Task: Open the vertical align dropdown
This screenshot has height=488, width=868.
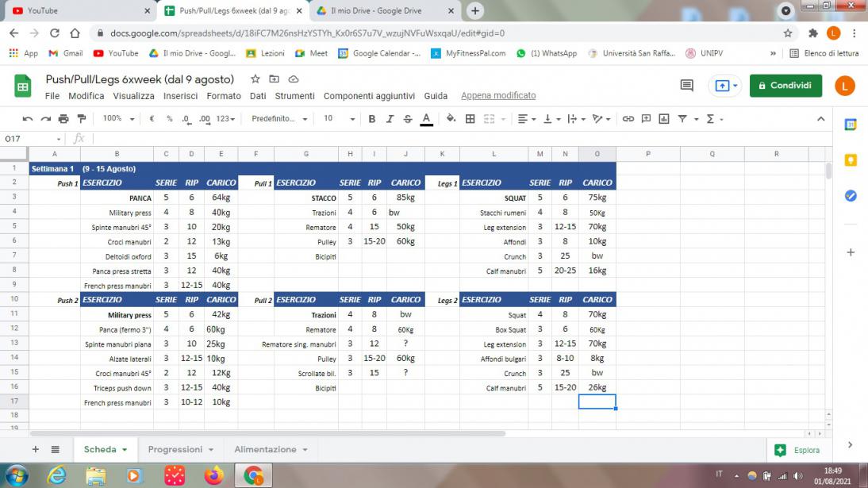Action: coord(552,118)
